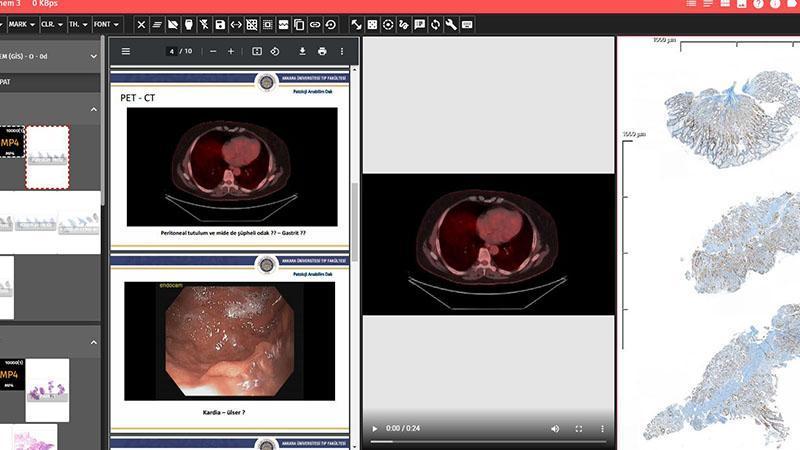Click the dice icon in top toolbar
Viewport: 800px width, 450px height.
coord(372,24)
